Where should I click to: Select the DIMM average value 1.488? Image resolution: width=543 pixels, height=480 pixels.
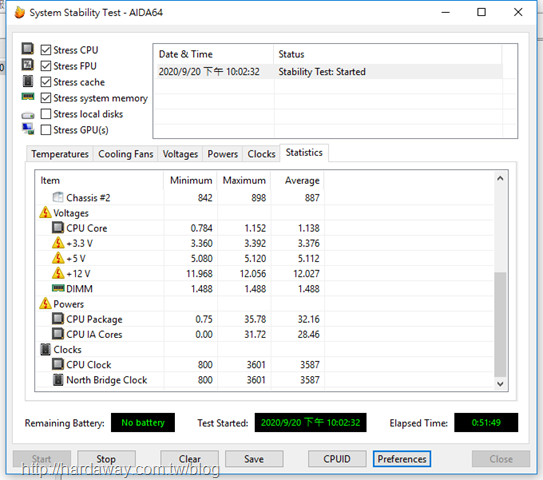(x=309, y=289)
